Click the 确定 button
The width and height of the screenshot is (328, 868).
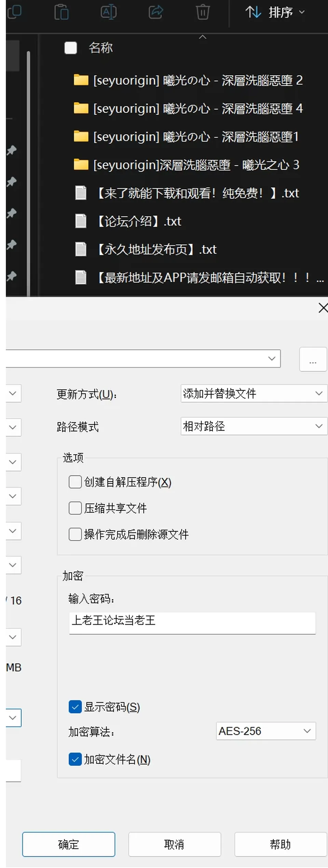[69, 844]
